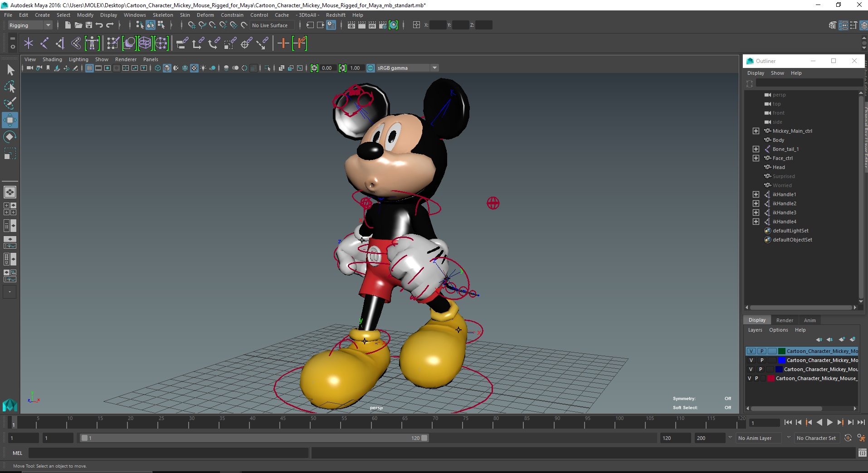Toggle visibility V of the red layer

[749, 378]
